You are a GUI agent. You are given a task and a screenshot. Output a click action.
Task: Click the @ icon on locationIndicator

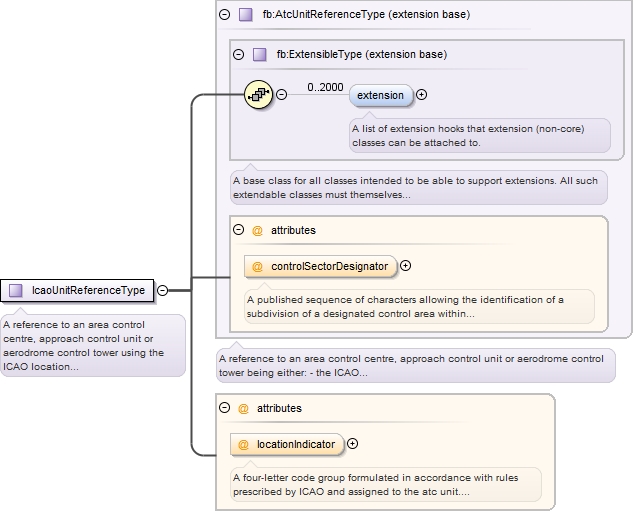pos(244,444)
